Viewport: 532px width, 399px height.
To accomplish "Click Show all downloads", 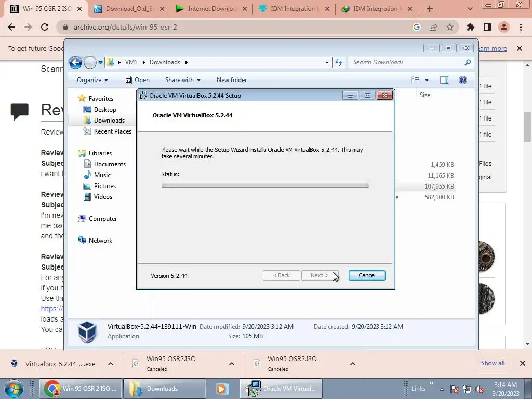I will click(x=493, y=363).
